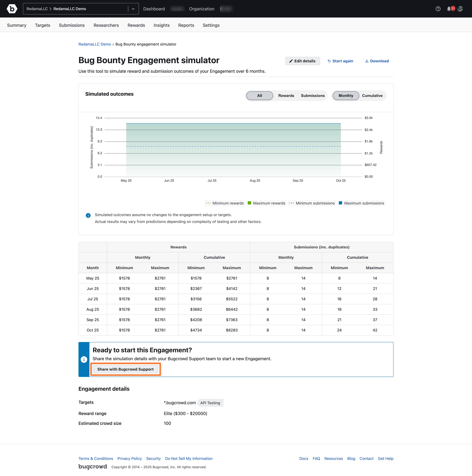Click Elite ($300 - $20000) reward range value
This screenshot has height=476, width=472.
pos(185,414)
